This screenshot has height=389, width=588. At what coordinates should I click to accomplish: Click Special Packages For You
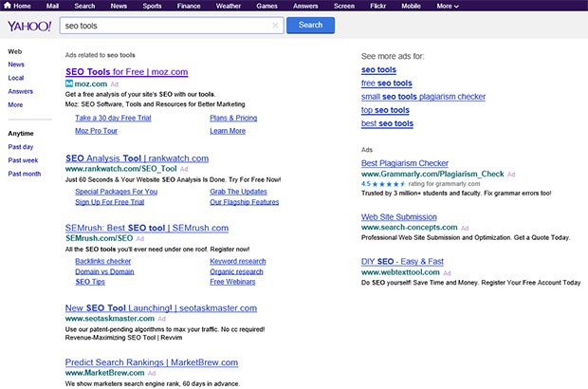[117, 192]
